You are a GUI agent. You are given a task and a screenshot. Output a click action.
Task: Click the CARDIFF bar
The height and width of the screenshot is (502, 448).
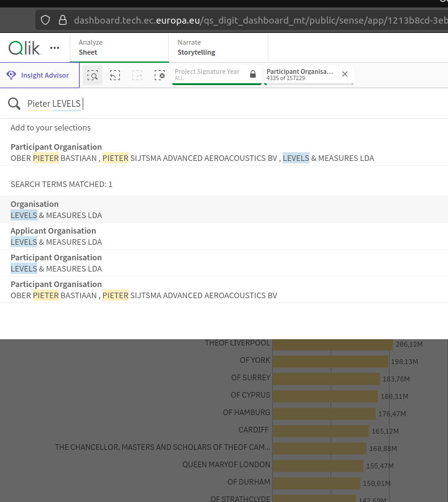coord(321,431)
